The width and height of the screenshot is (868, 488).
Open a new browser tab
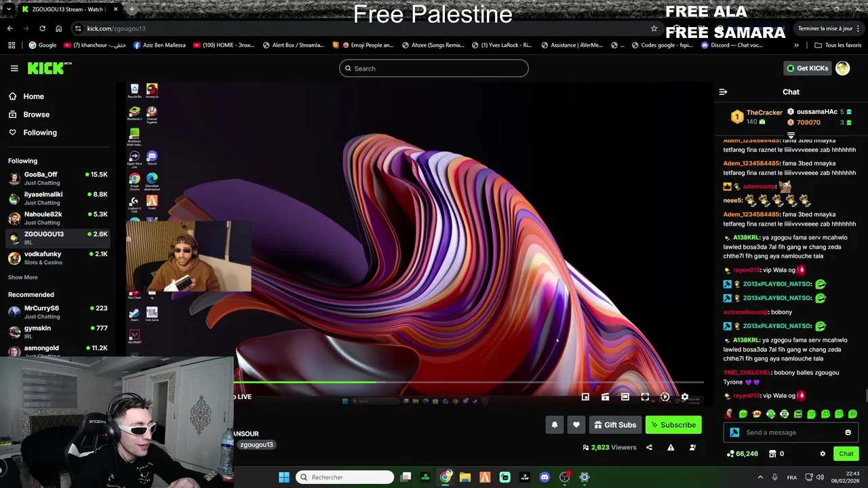[132, 9]
